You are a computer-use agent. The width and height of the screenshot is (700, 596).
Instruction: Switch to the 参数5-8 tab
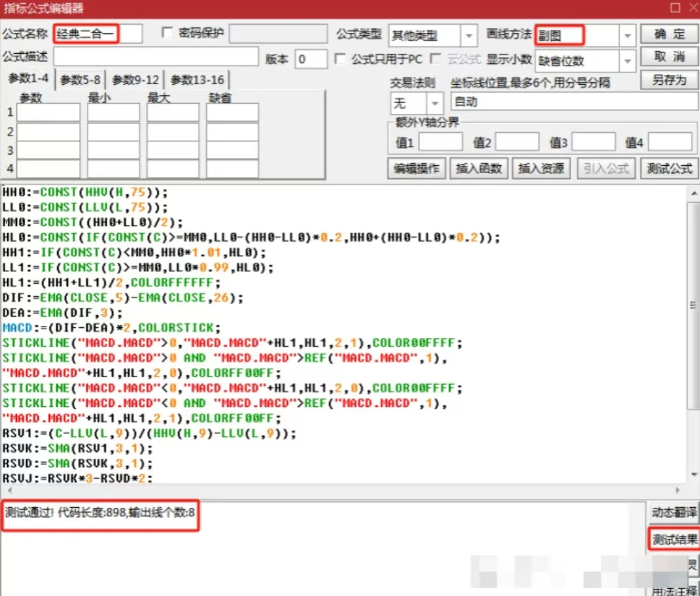(x=80, y=80)
